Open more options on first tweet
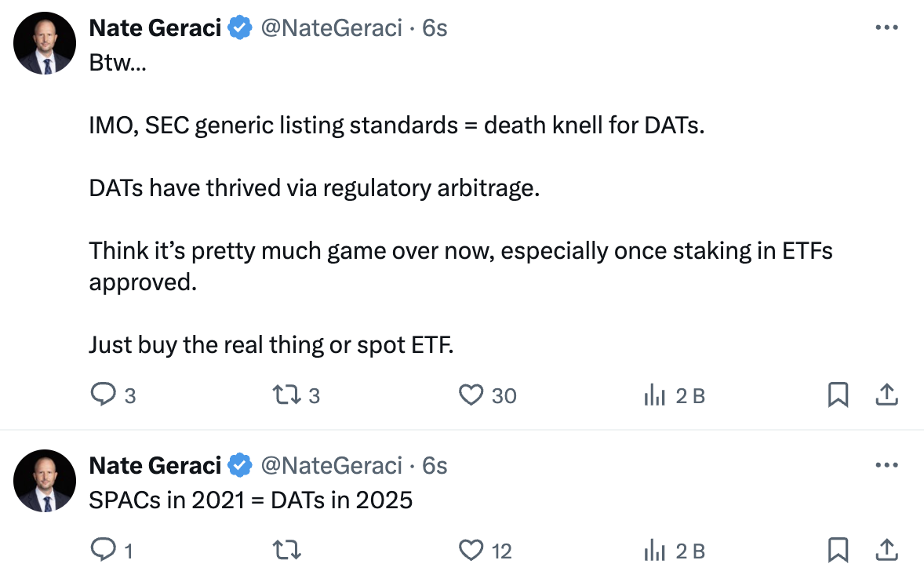 point(886,28)
